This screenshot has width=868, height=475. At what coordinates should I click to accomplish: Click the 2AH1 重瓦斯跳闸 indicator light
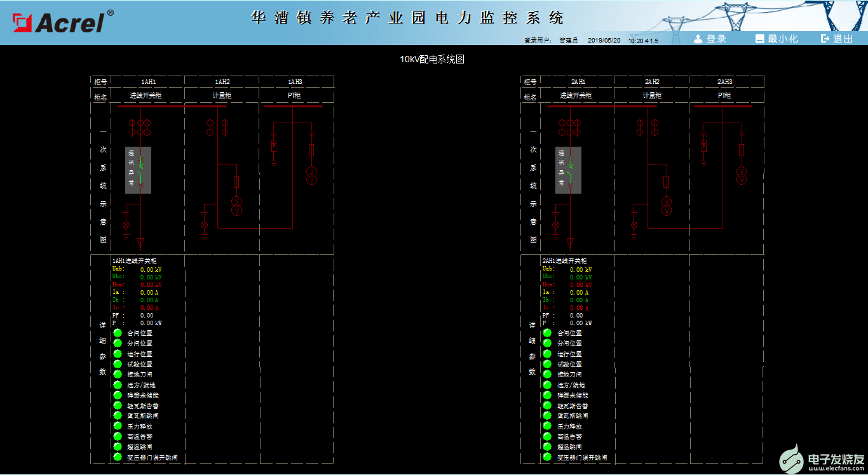click(547, 415)
